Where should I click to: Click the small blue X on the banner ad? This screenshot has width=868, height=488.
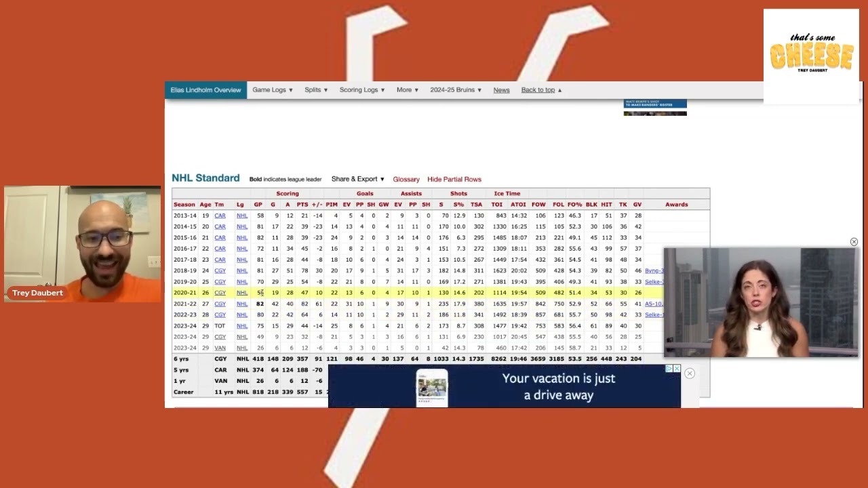click(x=677, y=369)
